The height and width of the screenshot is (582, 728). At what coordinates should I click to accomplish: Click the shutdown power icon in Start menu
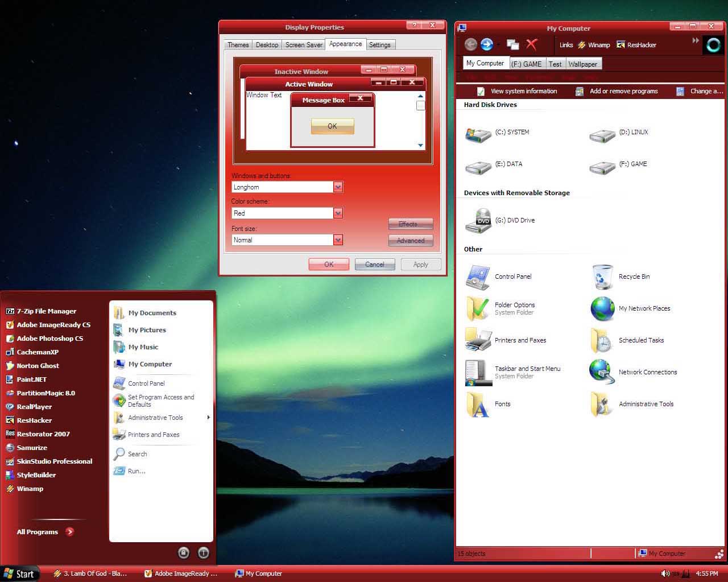coord(204,552)
